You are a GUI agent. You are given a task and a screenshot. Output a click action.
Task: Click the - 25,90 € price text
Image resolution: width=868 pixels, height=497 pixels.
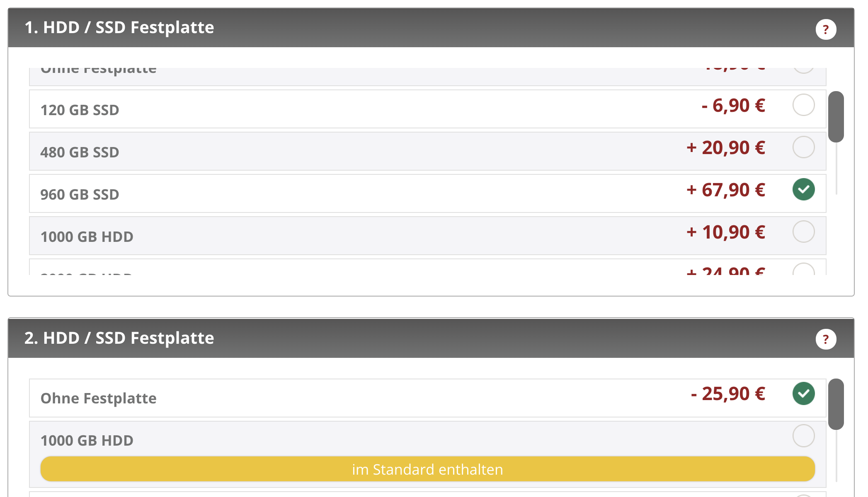click(728, 393)
